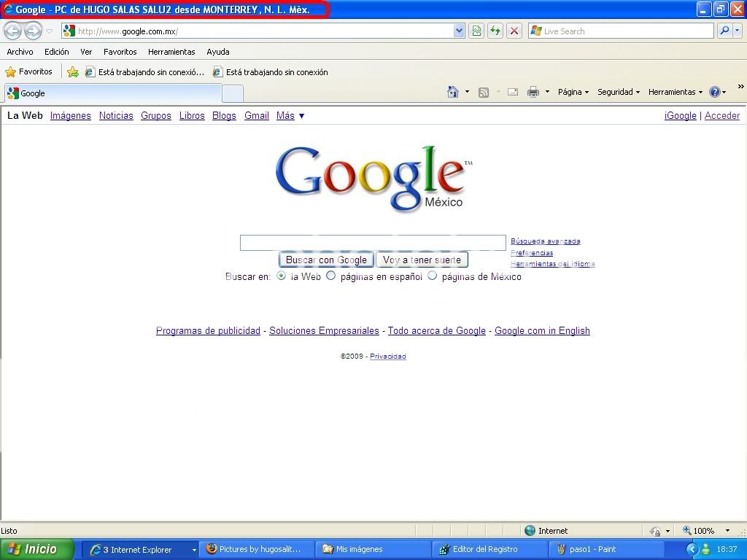Expand the address bar history dropdown
The image size is (747, 560).
point(459,31)
